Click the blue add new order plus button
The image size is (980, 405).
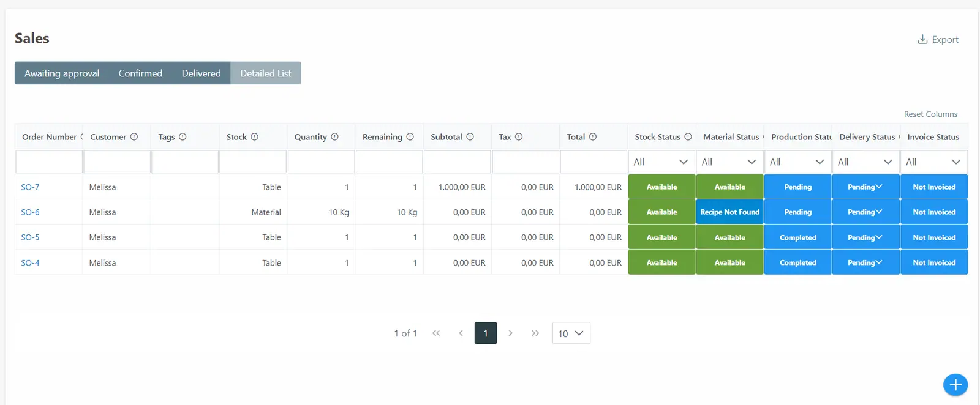tap(956, 385)
